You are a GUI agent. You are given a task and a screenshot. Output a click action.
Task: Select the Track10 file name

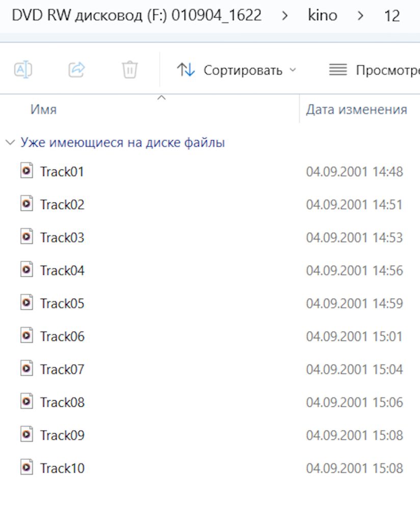pyautogui.click(x=62, y=468)
